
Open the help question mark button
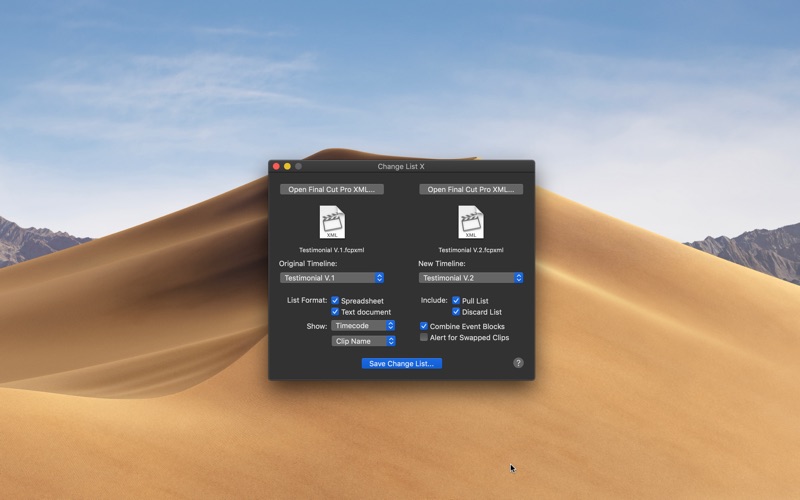click(x=518, y=363)
